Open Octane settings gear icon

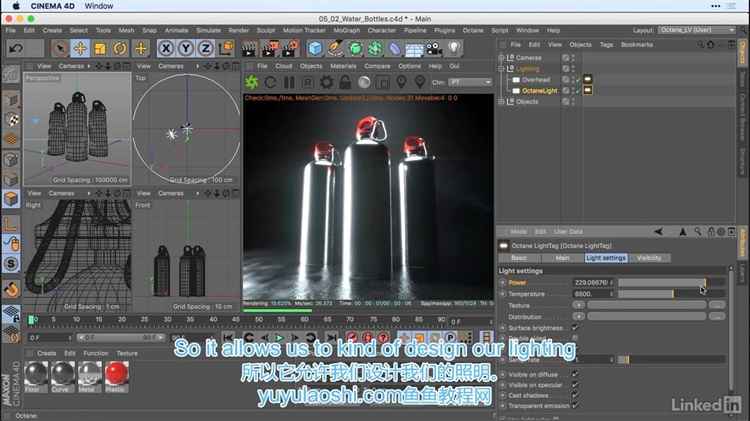[x=327, y=82]
